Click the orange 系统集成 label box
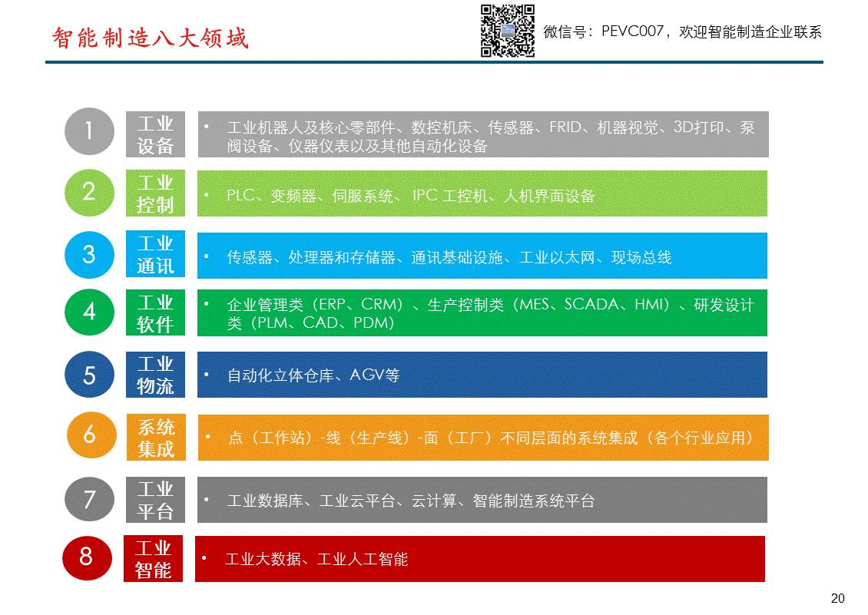This screenshot has width=868, height=615. [x=156, y=437]
